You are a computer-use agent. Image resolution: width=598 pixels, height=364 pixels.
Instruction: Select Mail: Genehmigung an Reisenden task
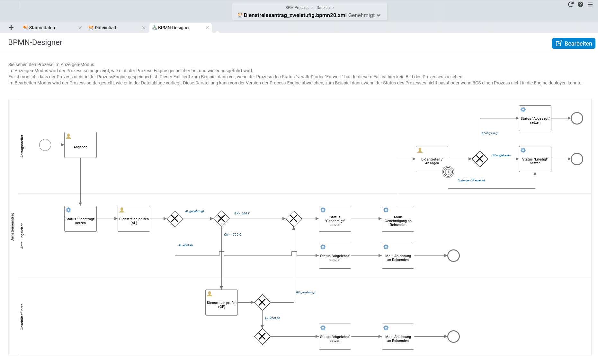point(398,219)
